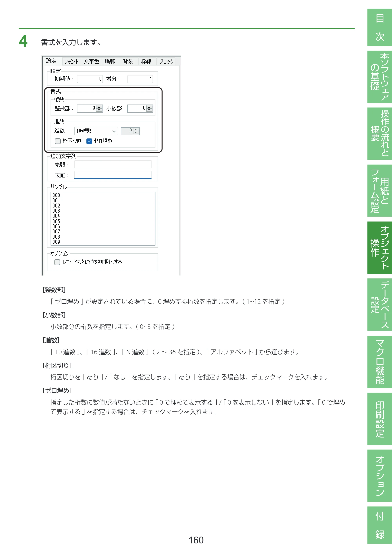Click sample value 005 in the サンプル list

tap(56, 221)
